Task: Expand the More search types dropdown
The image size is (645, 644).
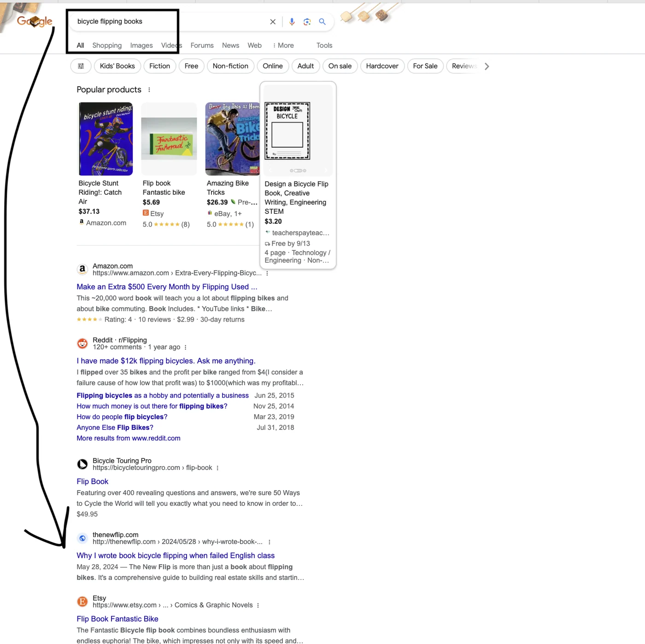Action: (x=283, y=45)
